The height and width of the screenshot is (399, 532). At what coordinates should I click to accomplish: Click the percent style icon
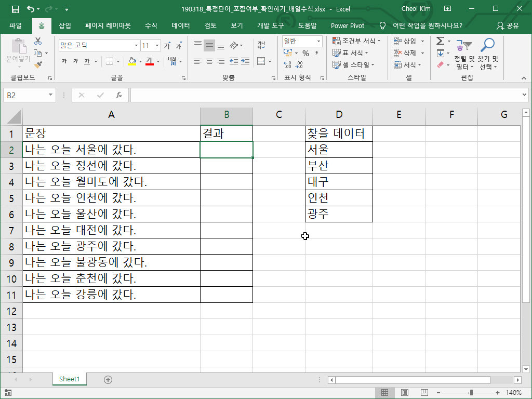point(305,53)
